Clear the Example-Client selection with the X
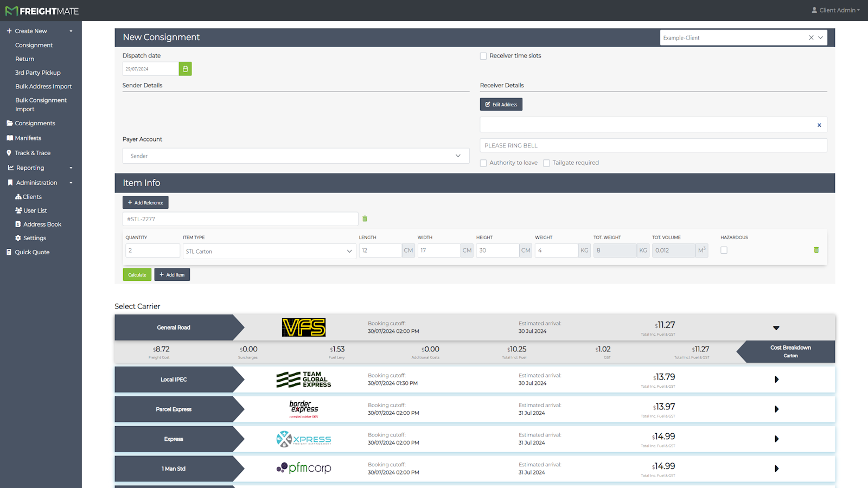Screen dimensions: 868x488 [810, 37]
